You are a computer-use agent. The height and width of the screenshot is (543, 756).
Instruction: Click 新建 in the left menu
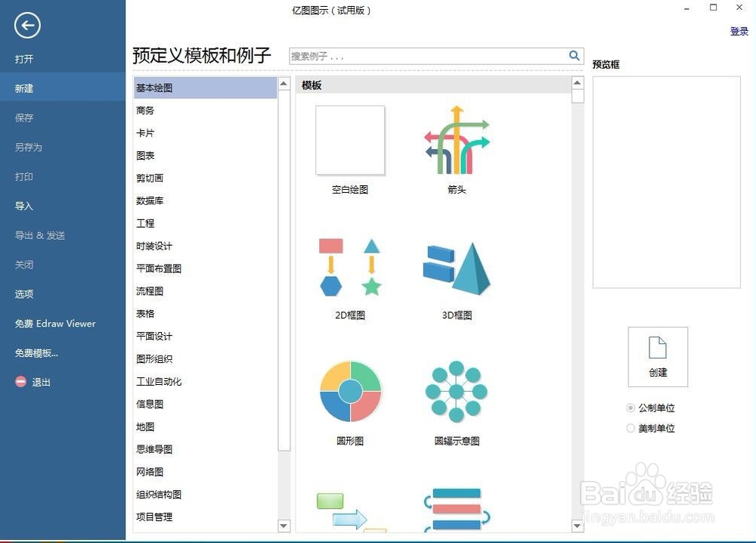click(x=23, y=88)
